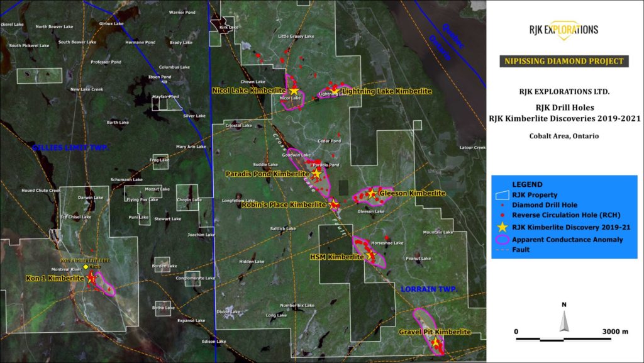The image size is (644, 363).
Task: Click the 'GILLIES LIMIT TWP.' label
Action: click(x=70, y=147)
